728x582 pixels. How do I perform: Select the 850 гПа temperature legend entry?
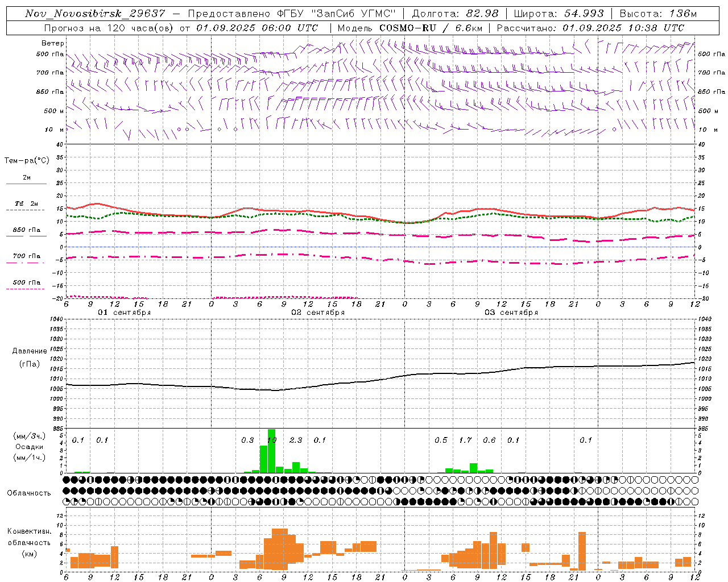point(27,230)
